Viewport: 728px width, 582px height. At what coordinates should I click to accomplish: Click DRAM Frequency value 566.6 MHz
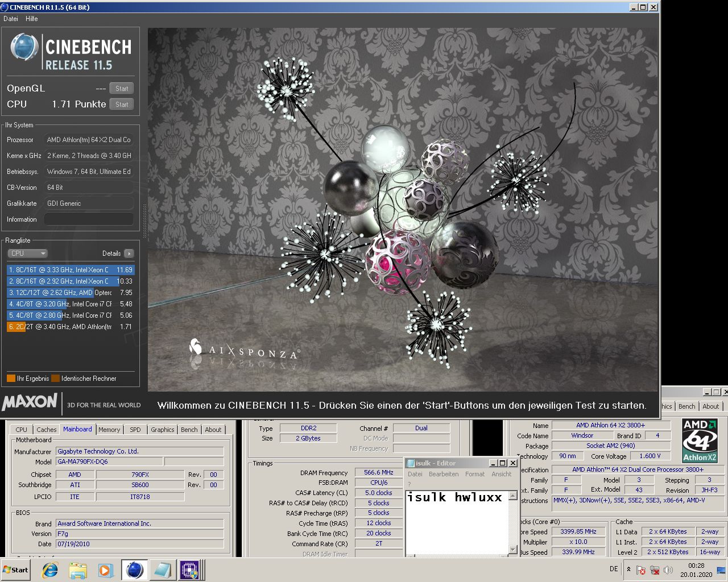pyautogui.click(x=379, y=472)
